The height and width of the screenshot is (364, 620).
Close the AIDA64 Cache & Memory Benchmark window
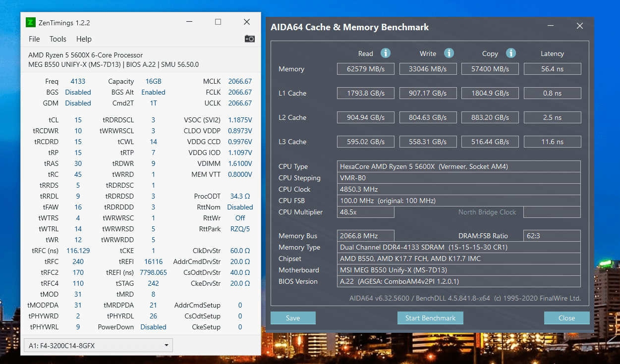(x=579, y=26)
